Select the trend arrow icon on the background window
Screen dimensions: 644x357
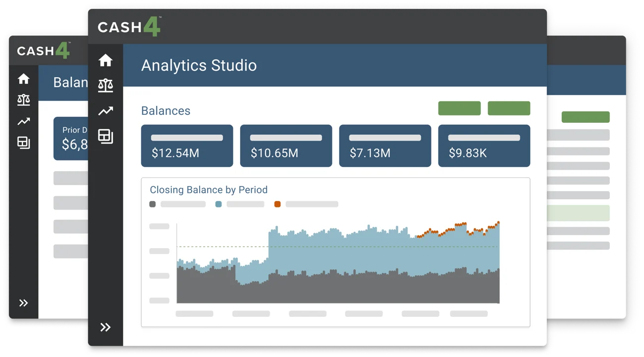coord(23,121)
